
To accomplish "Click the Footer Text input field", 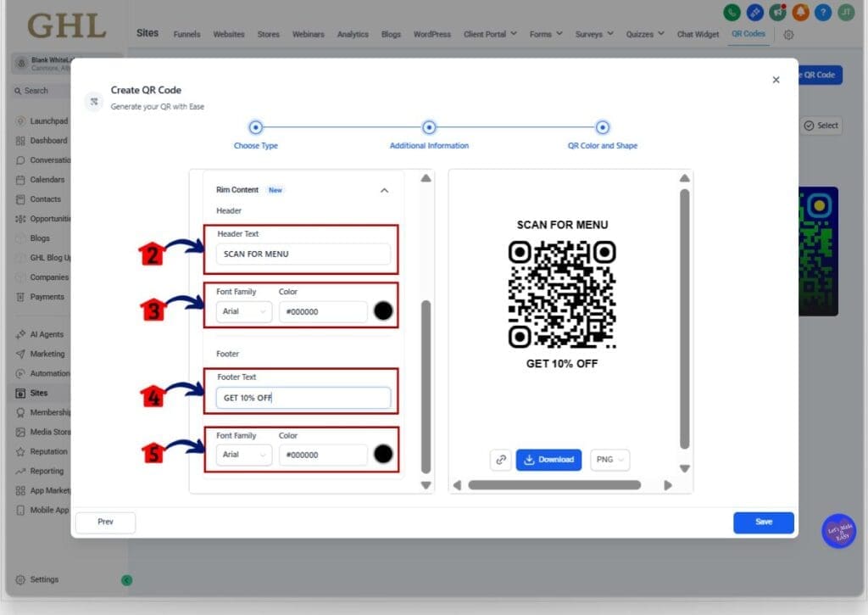I will click(303, 398).
